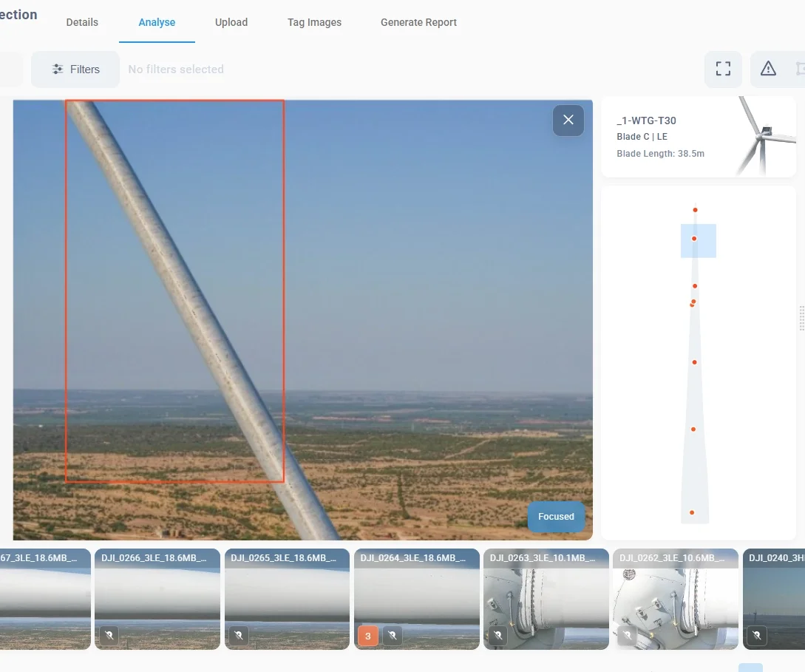Open the Details tab

click(x=82, y=22)
